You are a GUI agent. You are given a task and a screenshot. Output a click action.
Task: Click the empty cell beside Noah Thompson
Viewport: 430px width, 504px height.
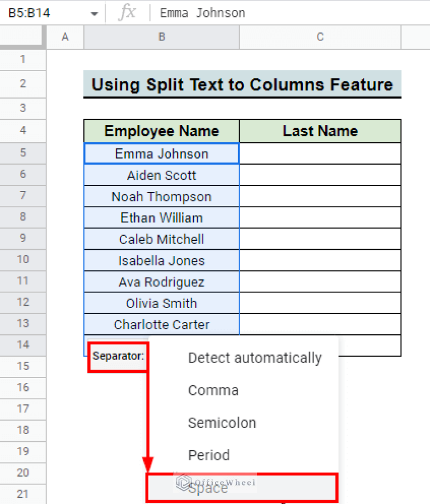(320, 197)
